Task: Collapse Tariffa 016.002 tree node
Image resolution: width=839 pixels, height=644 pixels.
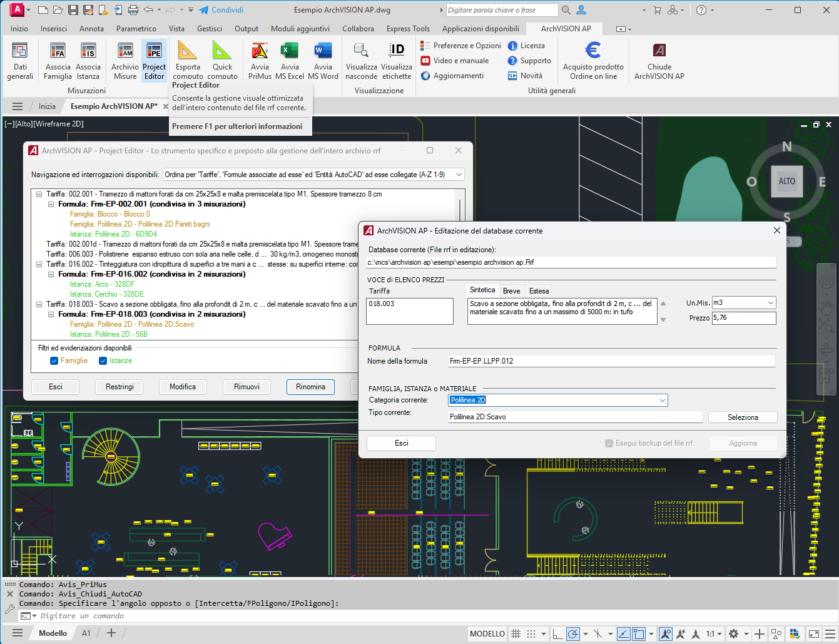Action: click(39, 264)
